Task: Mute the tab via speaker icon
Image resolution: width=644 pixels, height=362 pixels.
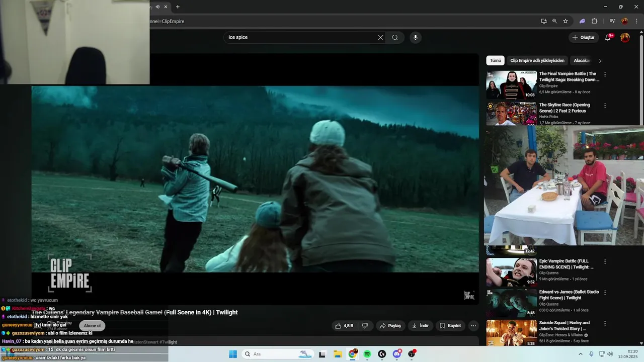Action: coord(157,7)
